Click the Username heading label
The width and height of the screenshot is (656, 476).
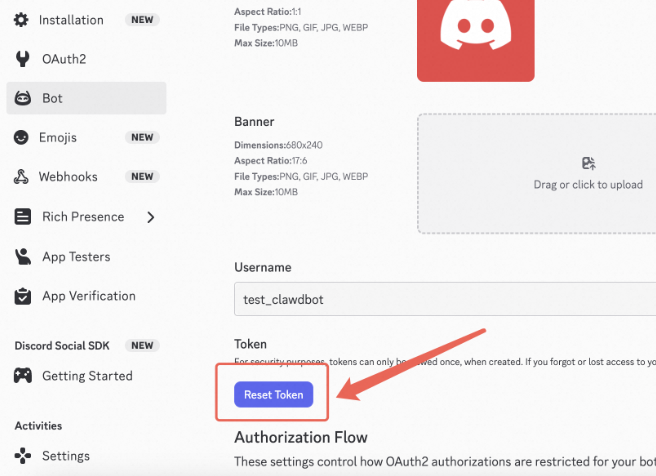point(263,267)
